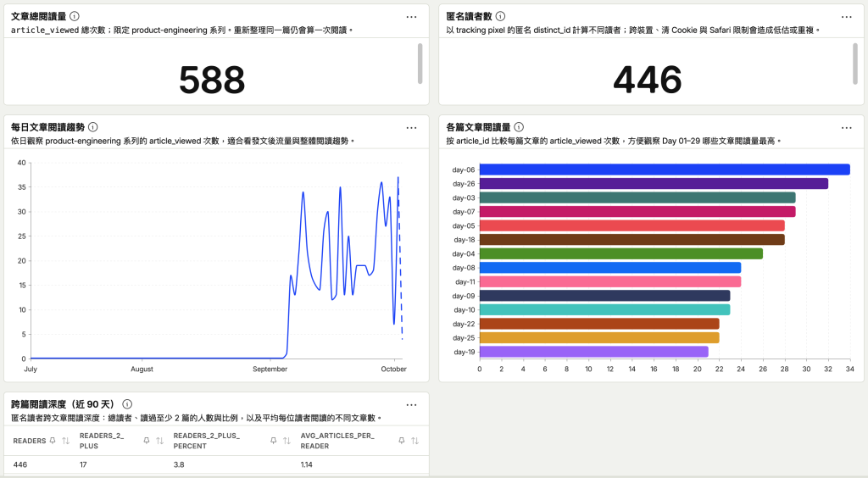Sort table by READERS column
868x478 pixels.
click(x=66, y=441)
